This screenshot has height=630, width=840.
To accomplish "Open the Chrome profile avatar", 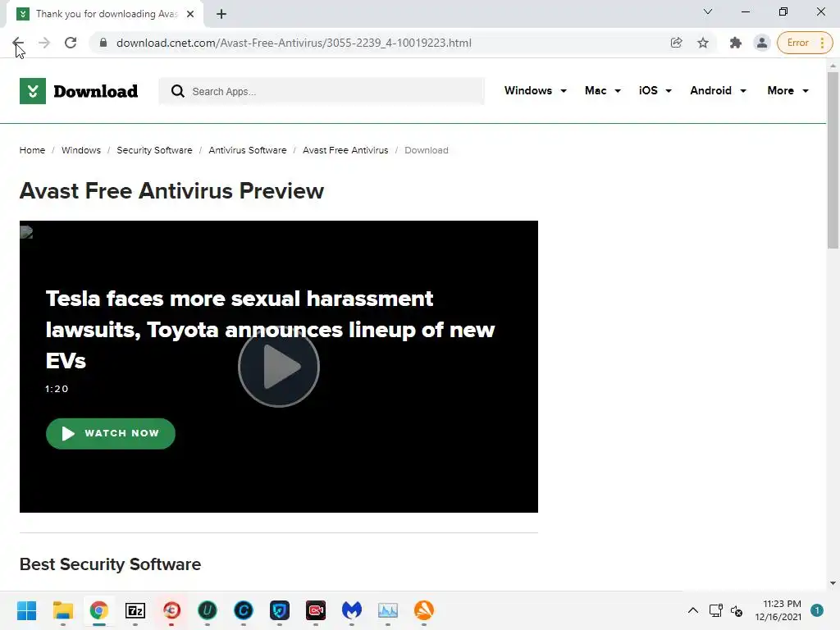I will point(761,43).
